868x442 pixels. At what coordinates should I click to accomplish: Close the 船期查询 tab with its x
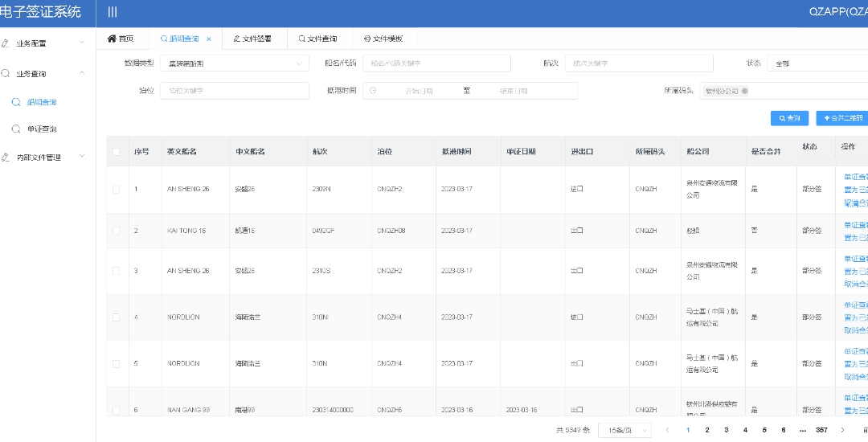[209, 39]
